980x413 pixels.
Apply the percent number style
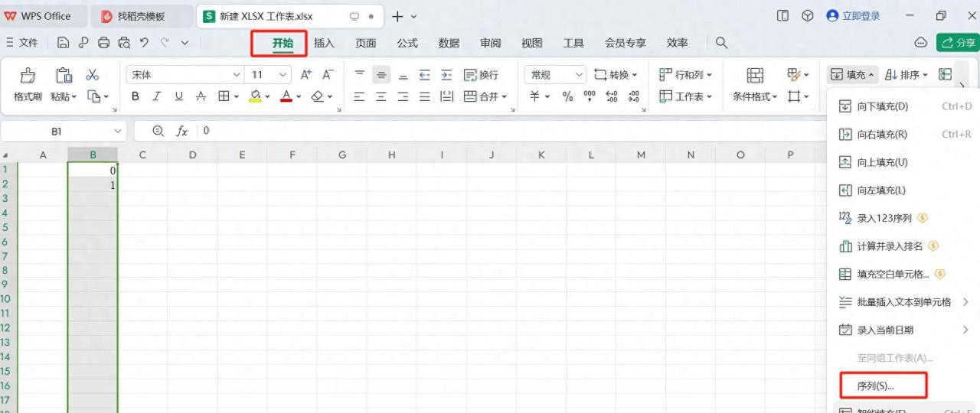[x=567, y=96]
